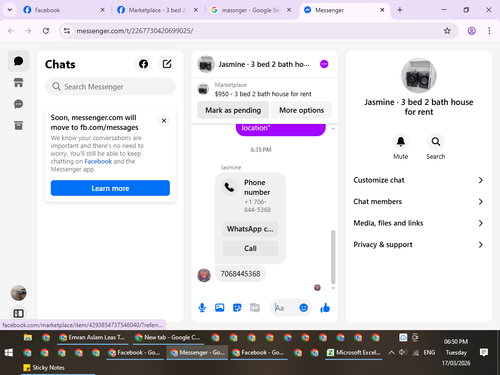Open the profile picture in the left sidebar
500x375 pixels.
19,293
